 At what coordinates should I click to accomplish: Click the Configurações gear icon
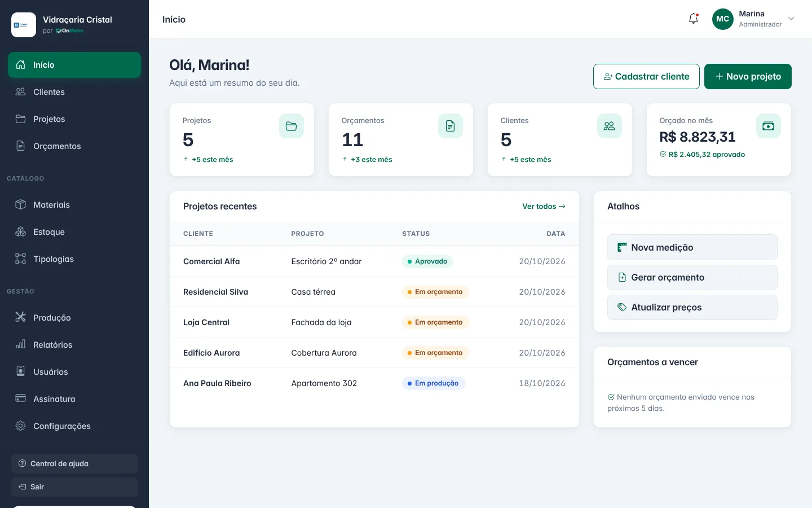click(x=21, y=426)
